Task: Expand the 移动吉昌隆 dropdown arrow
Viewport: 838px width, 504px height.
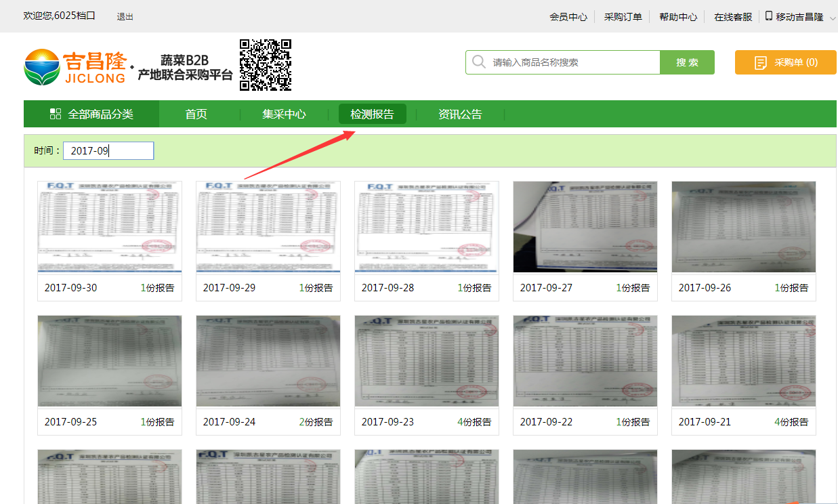Action: (833, 18)
